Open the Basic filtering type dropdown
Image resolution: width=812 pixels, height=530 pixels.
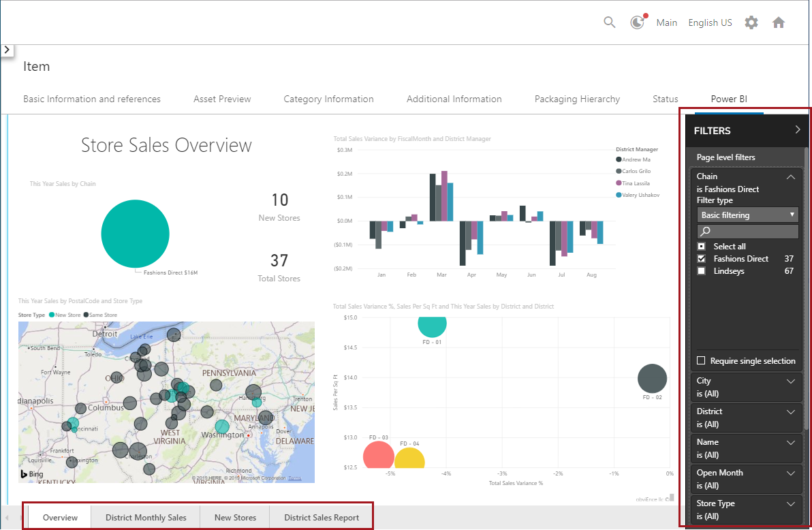[747, 215]
